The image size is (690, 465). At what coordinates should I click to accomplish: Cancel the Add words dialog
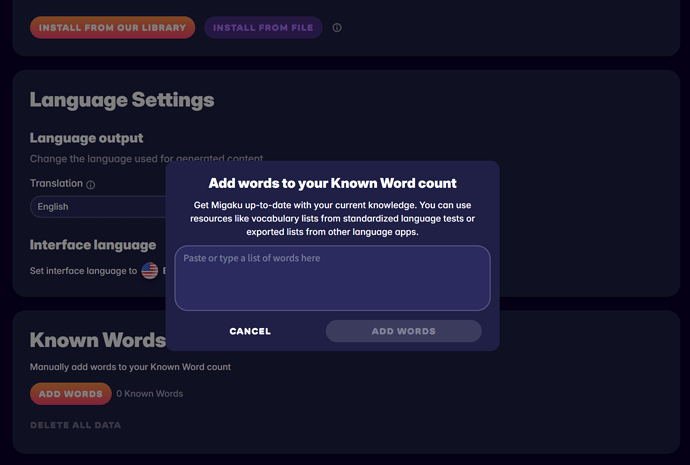coord(250,331)
